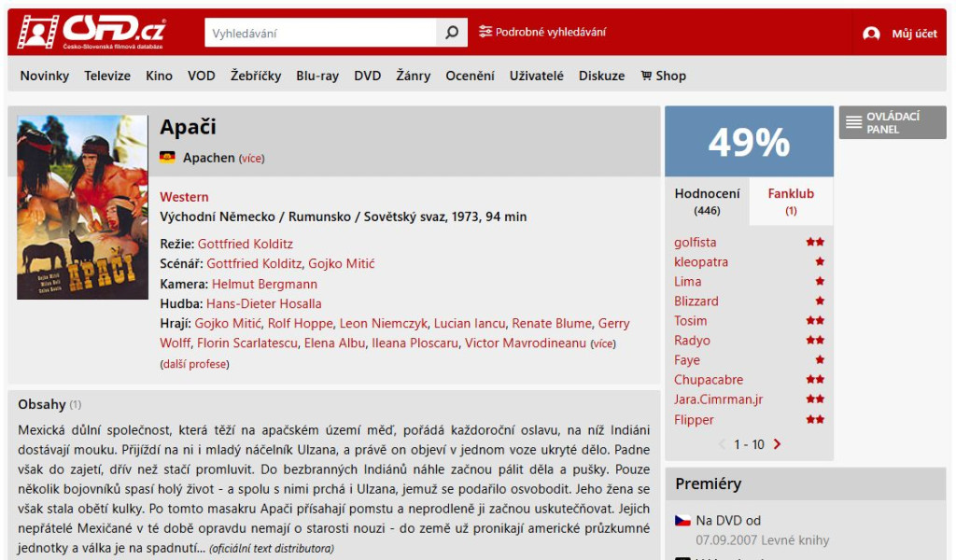Show more titles via (více) near Apachen
This screenshot has width=956, height=560.
click(252, 159)
